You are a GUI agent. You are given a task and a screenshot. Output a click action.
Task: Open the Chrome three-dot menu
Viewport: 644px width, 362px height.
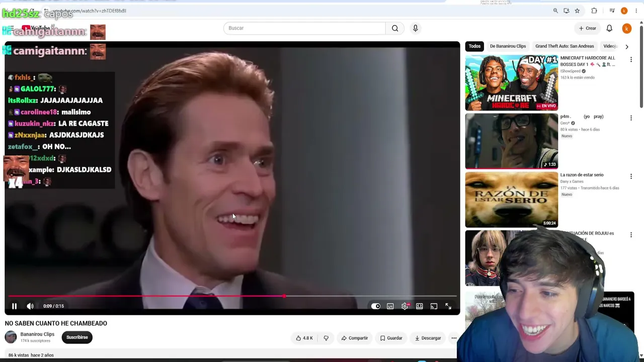point(636,11)
